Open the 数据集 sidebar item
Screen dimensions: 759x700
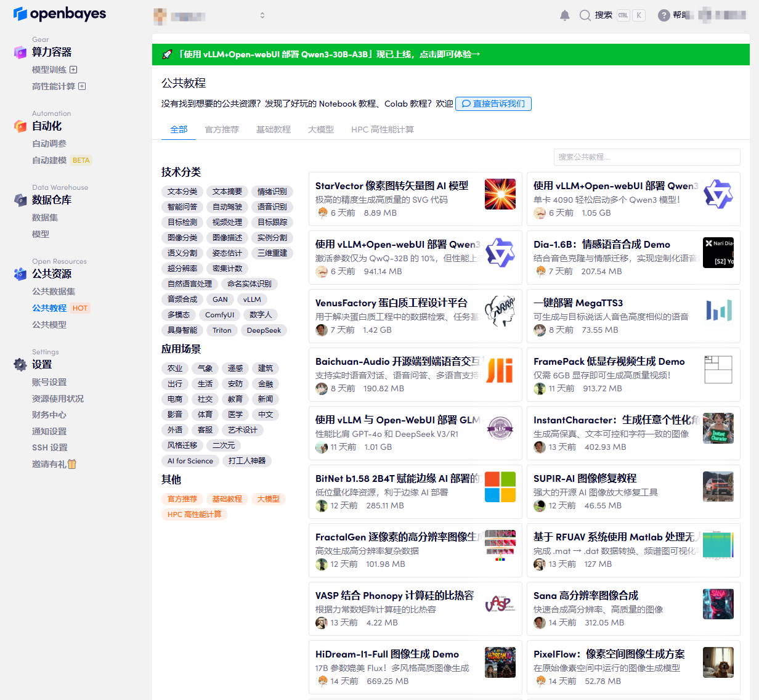point(45,218)
